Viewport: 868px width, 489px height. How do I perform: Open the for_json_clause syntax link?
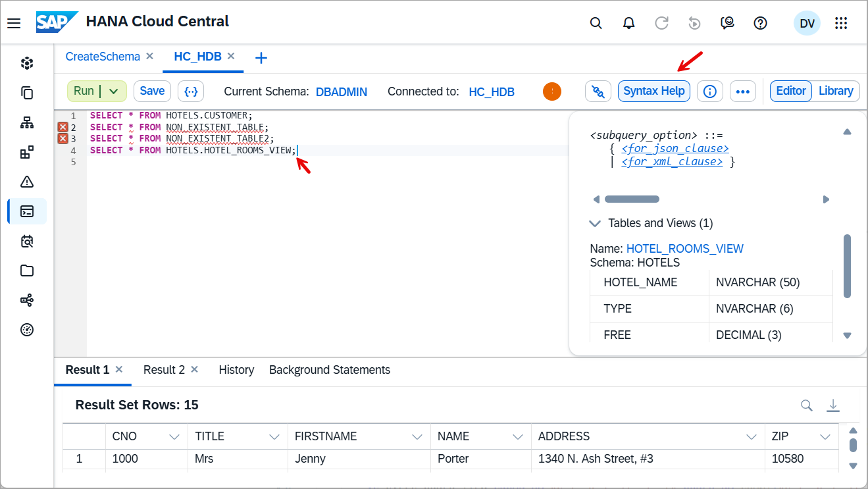tap(675, 149)
